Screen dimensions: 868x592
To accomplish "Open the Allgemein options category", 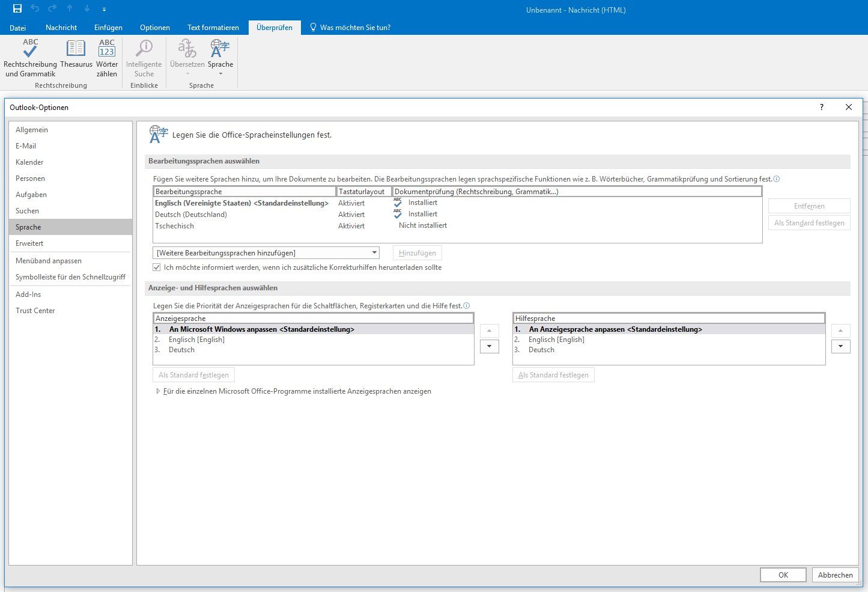I will [71, 130].
